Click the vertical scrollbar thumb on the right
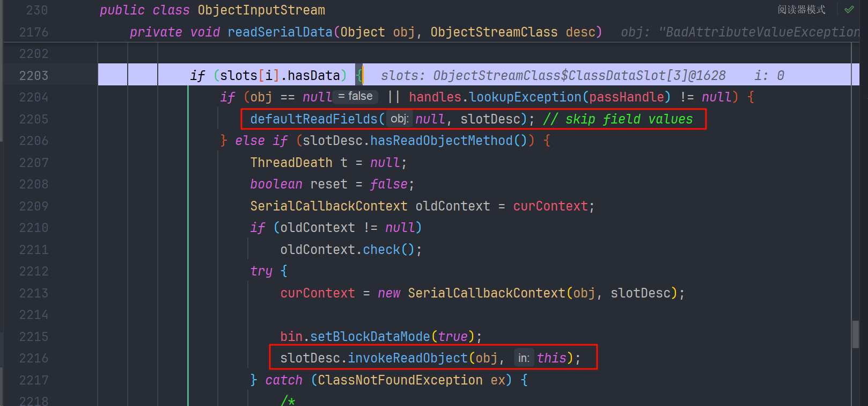The height and width of the screenshot is (406, 868). [x=856, y=334]
